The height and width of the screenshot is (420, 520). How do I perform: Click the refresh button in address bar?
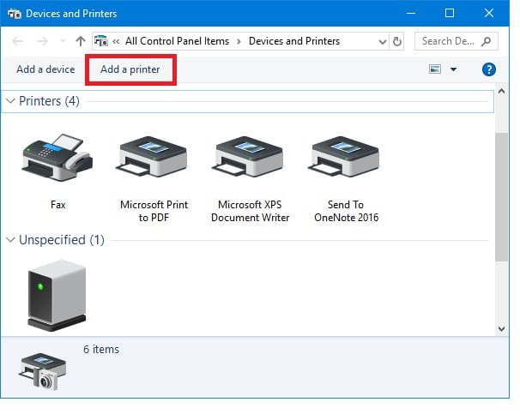coord(397,41)
